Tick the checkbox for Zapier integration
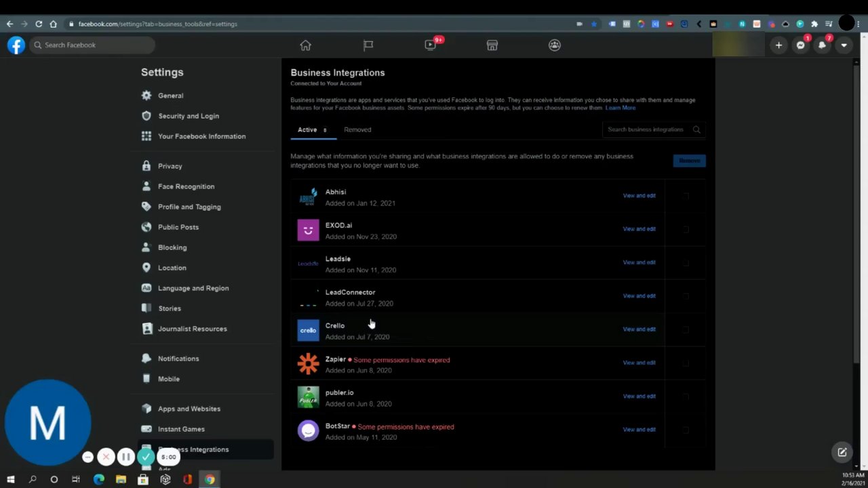Viewport: 868px width, 488px height. (x=686, y=363)
